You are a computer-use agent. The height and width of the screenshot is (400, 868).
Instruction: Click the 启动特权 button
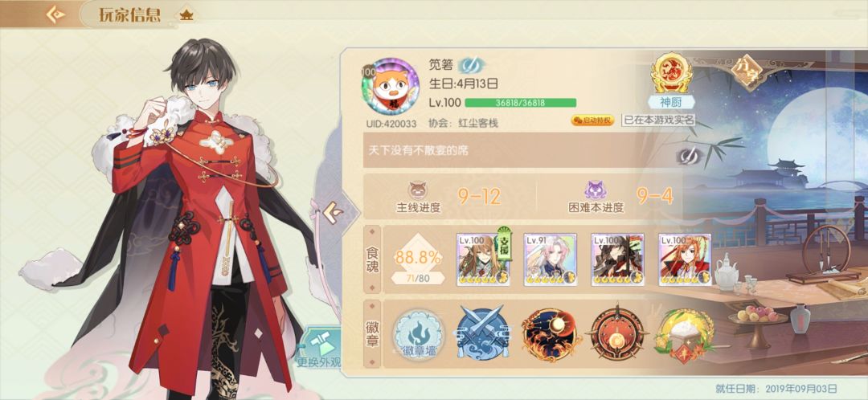coord(593,120)
